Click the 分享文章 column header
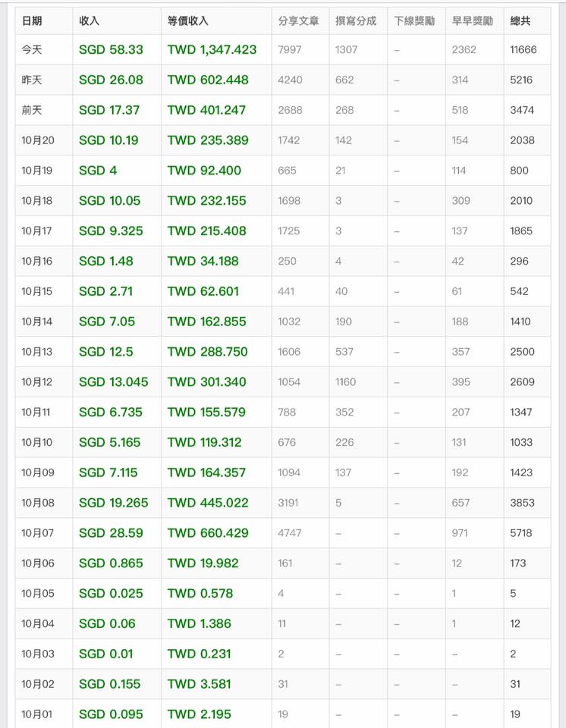Image resolution: width=566 pixels, height=728 pixels. click(x=298, y=20)
